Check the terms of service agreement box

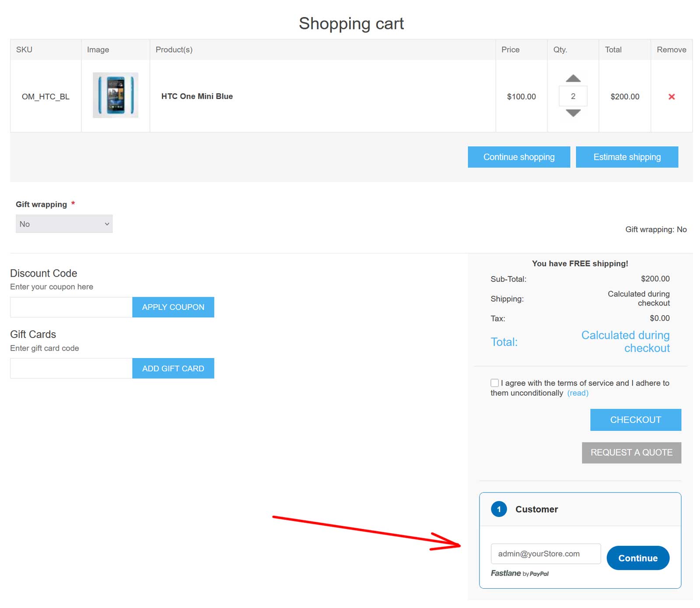[x=494, y=382]
